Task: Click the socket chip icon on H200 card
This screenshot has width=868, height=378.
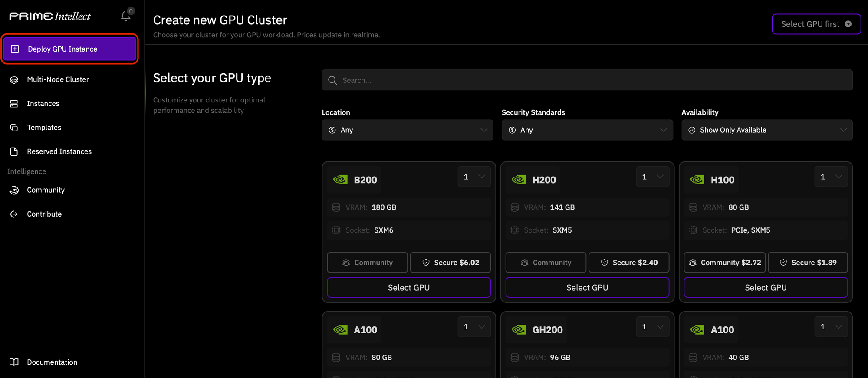Action: pyautogui.click(x=515, y=230)
